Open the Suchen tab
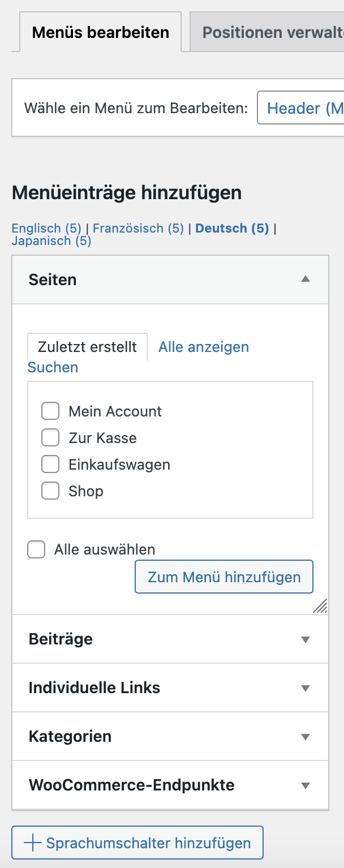Screen dimensions: 344x868 (53, 367)
